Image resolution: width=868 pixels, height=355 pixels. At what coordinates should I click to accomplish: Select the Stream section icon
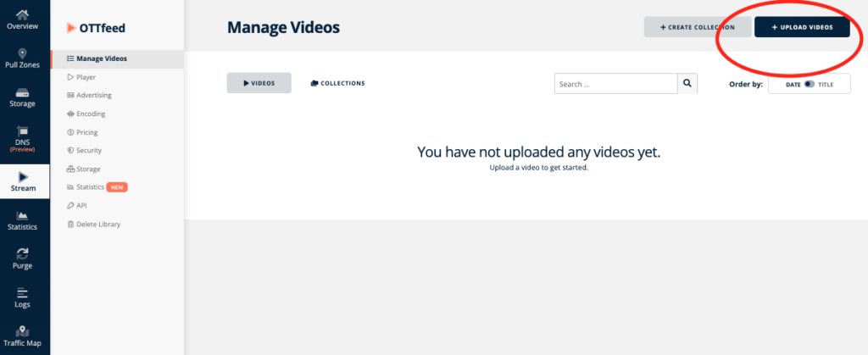click(23, 177)
